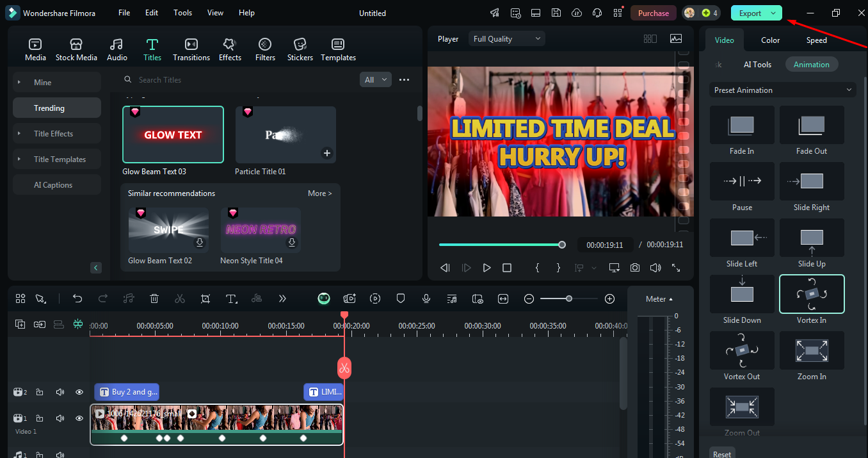Open the All filter dropdown in Titles
868x458 pixels.
point(376,79)
